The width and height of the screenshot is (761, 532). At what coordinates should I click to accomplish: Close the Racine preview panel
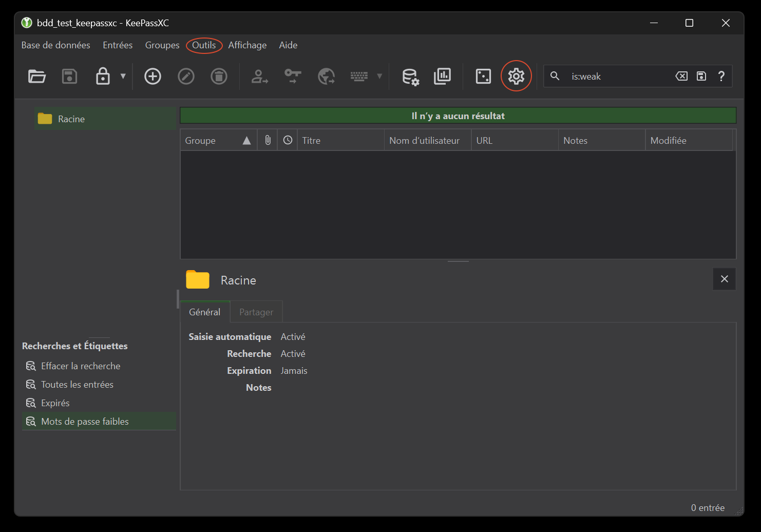(x=725, y=279)
